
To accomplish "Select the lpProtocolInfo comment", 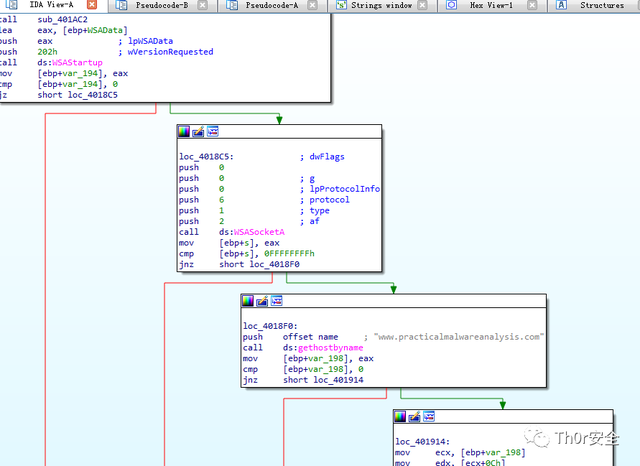I will point(345,189).
